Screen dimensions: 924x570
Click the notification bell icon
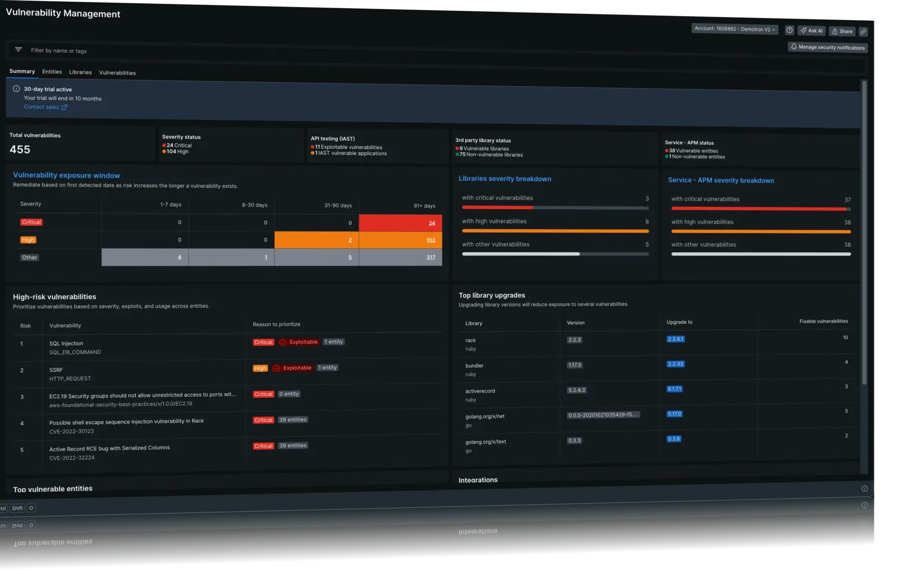click(794, 47)
